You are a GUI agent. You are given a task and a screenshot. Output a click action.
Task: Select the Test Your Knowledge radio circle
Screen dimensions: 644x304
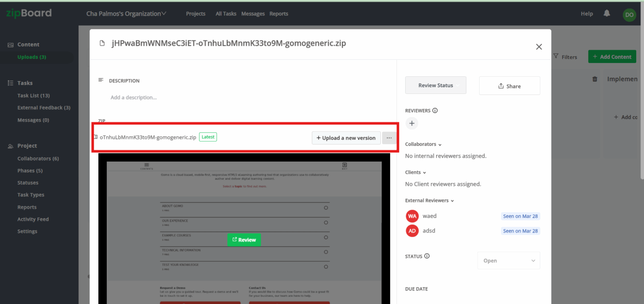pos(326,267)
